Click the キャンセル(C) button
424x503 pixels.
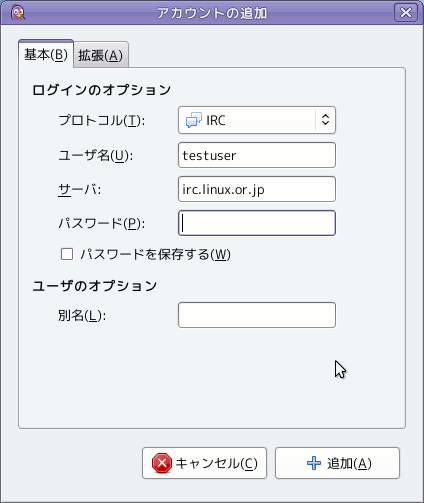click(204, 463)
